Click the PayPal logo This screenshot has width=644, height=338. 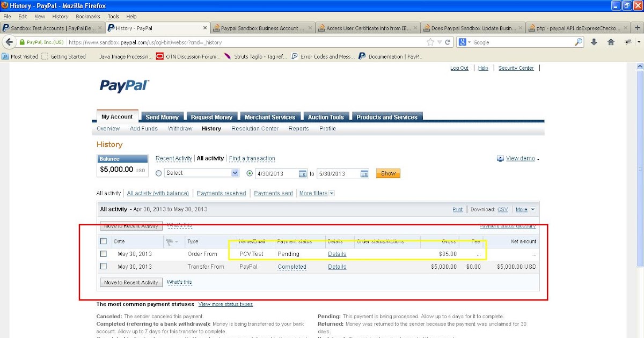pos(124,86)
